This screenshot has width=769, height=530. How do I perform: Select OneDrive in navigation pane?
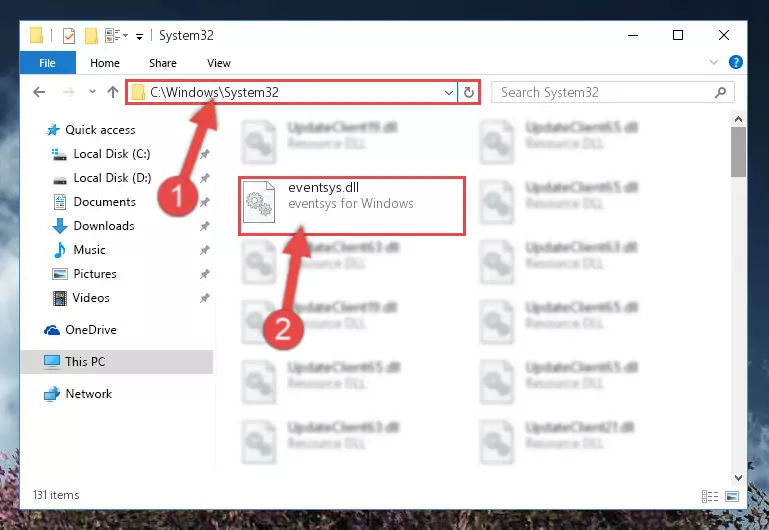91,330
